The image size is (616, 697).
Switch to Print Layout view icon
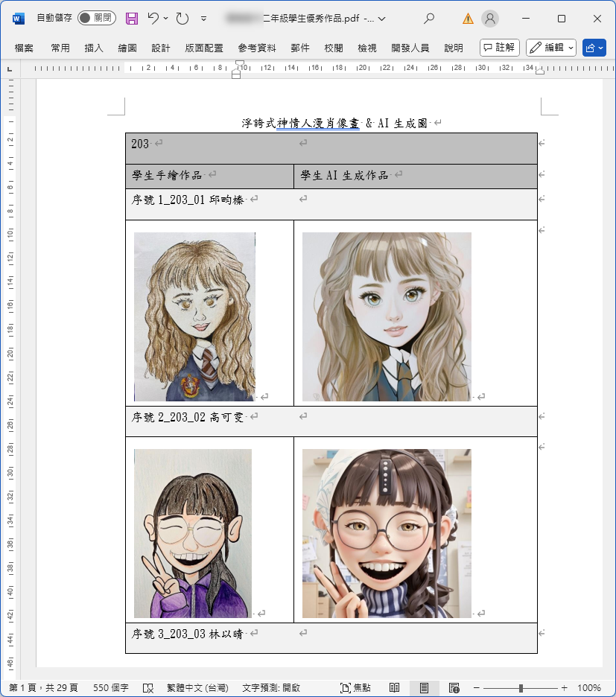pos(424,687)
